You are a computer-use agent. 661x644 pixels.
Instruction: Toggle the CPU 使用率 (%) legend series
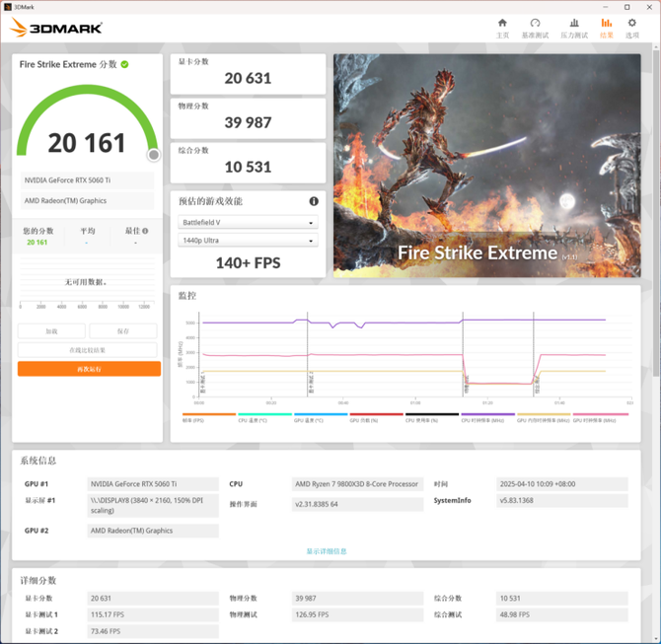click(432, 418)
